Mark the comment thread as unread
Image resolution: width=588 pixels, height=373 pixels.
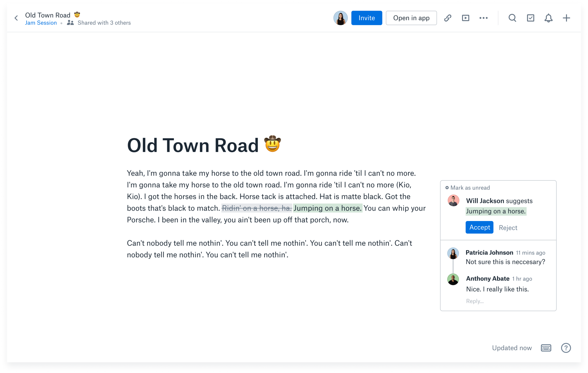coord(468,188)
